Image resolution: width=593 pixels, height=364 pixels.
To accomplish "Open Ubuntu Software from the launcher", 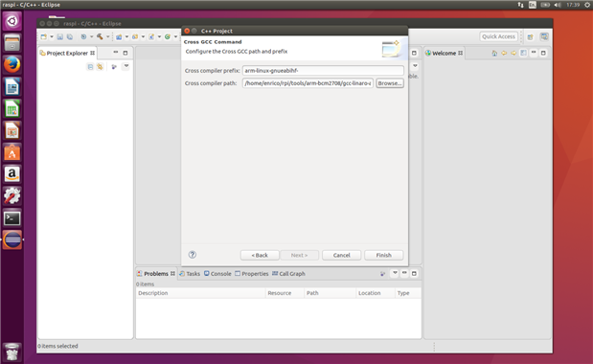I will (12, 152).
